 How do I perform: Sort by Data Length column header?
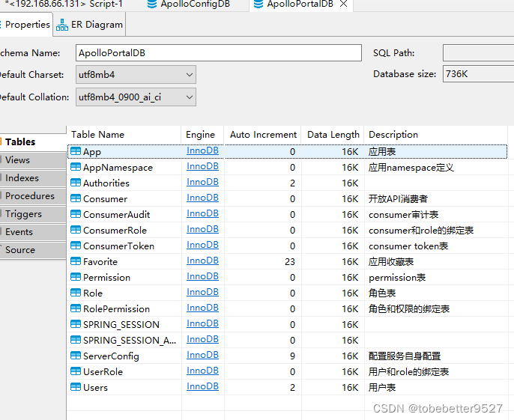pyautogui.click(x=333, y=135)
